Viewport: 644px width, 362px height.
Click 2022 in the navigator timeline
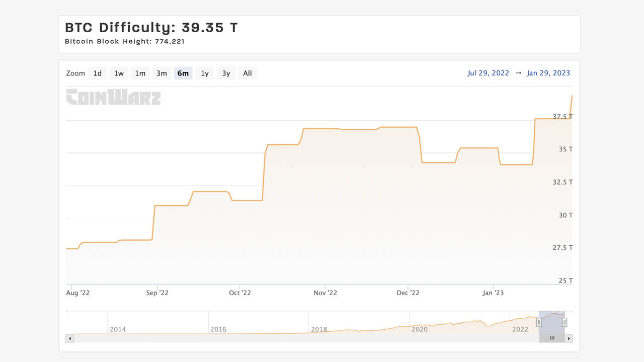pos(520,329)
